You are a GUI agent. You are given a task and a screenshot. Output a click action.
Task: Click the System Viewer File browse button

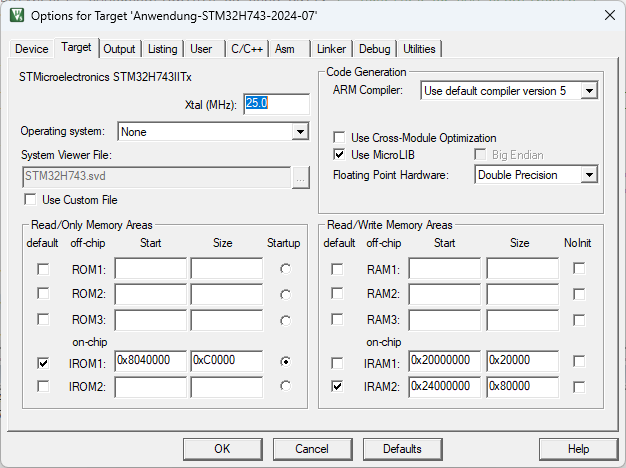point(301,178)
